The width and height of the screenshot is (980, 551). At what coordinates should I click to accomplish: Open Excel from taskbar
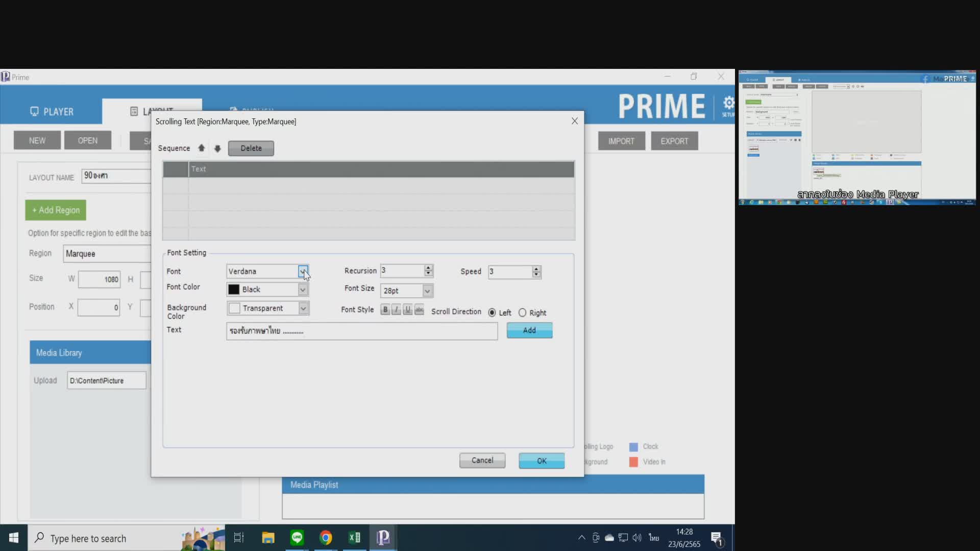355,538
